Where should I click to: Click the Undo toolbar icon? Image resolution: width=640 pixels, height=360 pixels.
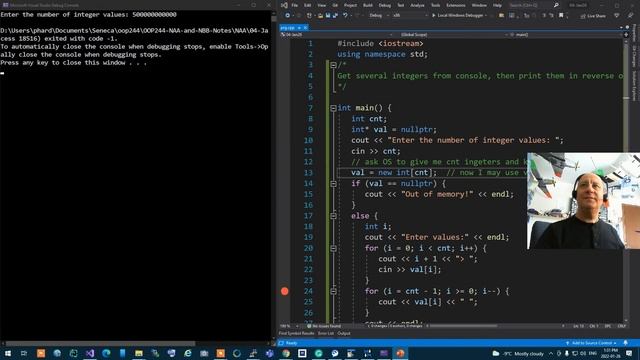tap(345, 16)
